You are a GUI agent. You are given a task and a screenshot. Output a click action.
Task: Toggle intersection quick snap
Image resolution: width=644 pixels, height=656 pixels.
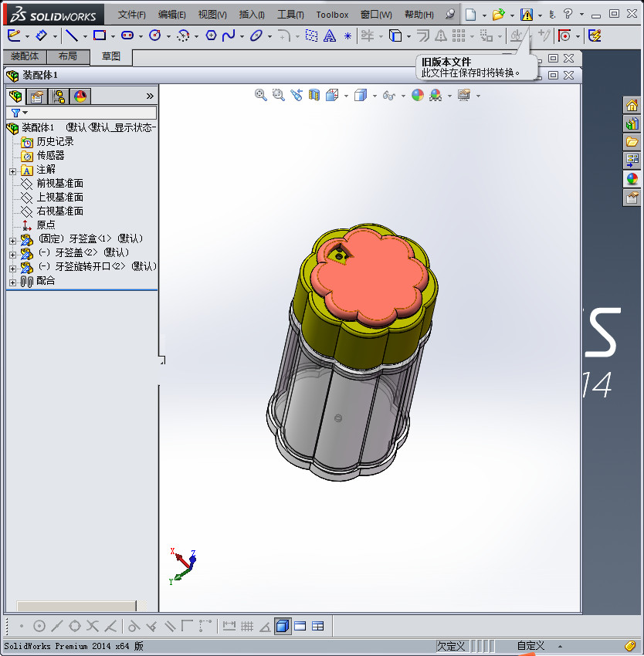(93, 626)
